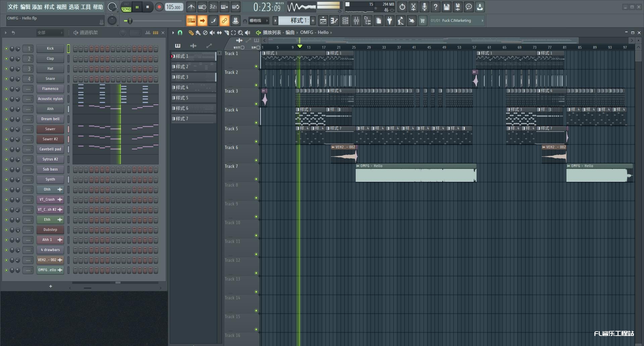The width and height of the screenshot is (644, 346).
Task: Click the save project floppy icon
Action: click(x=447, y=7)
